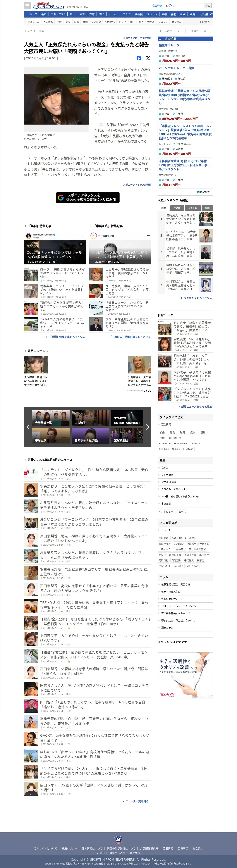This screenshot has width=237, height=868.
Task: Expand the 芸能情報 quick access section
Action: 185,425
